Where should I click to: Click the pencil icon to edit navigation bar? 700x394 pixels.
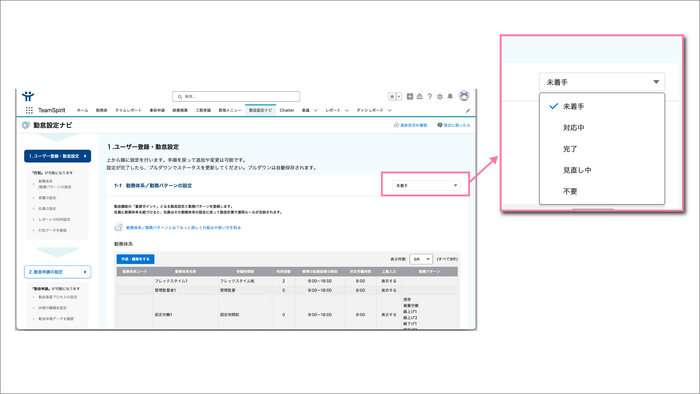click(x=468, y=111)
